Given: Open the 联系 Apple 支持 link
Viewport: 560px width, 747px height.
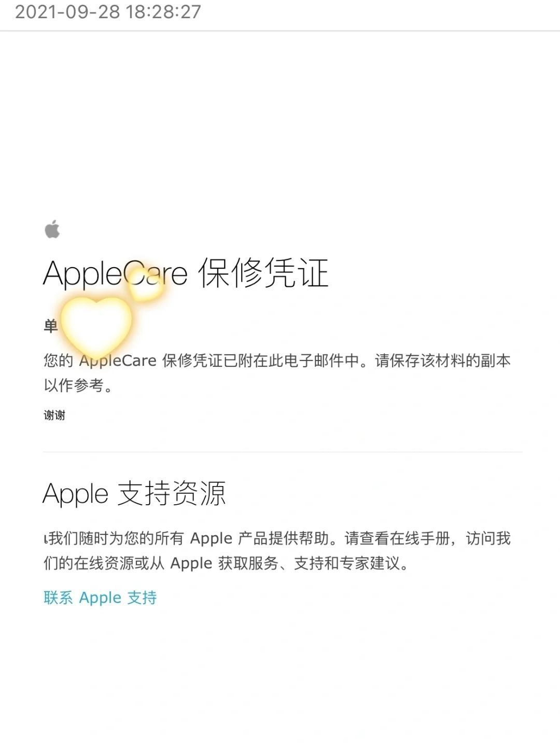Looking at the screenshot, I should (x=100, y=598).
